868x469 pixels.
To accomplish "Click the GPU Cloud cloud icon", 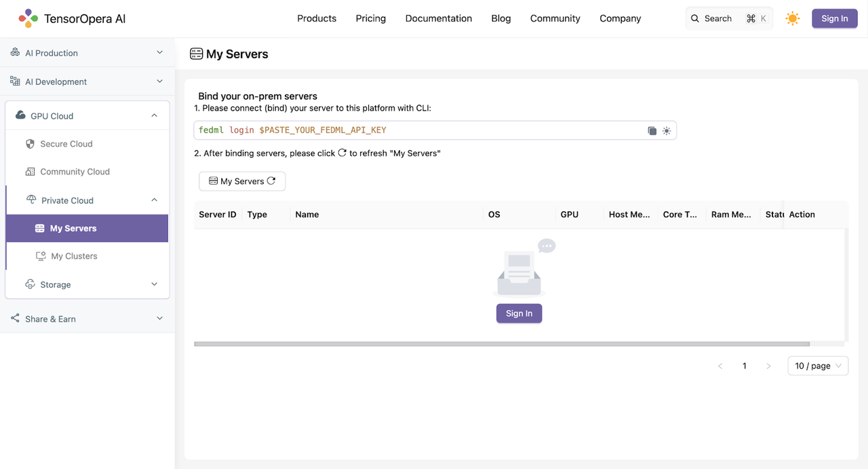I will [x=20, y=115].
